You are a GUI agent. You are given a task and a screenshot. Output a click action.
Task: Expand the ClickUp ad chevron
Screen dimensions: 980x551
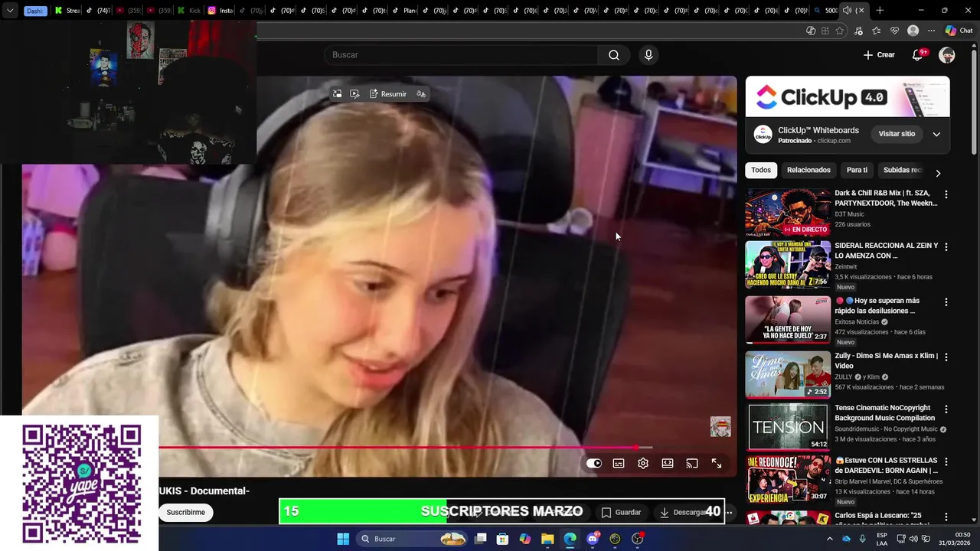[936, 134]
